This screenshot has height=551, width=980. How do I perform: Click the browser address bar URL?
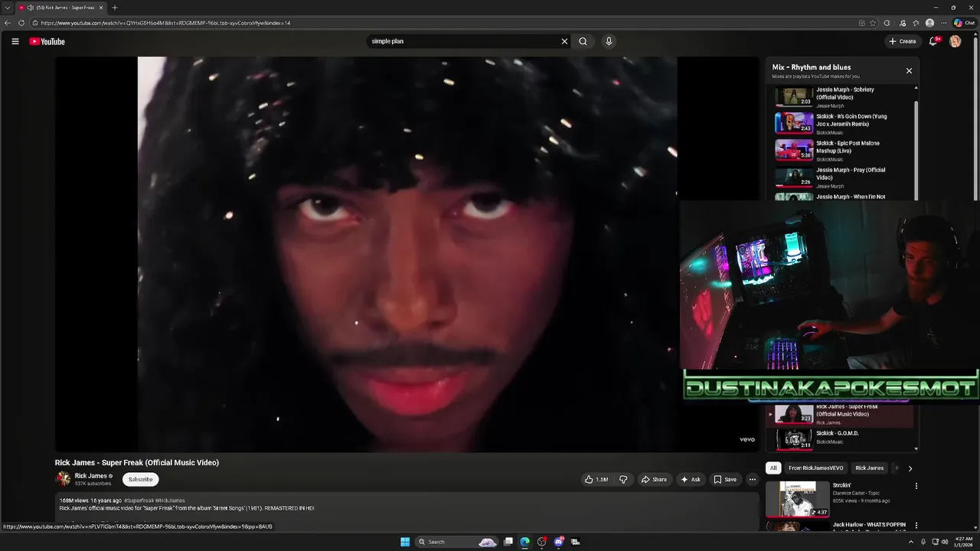coord(165,23)
